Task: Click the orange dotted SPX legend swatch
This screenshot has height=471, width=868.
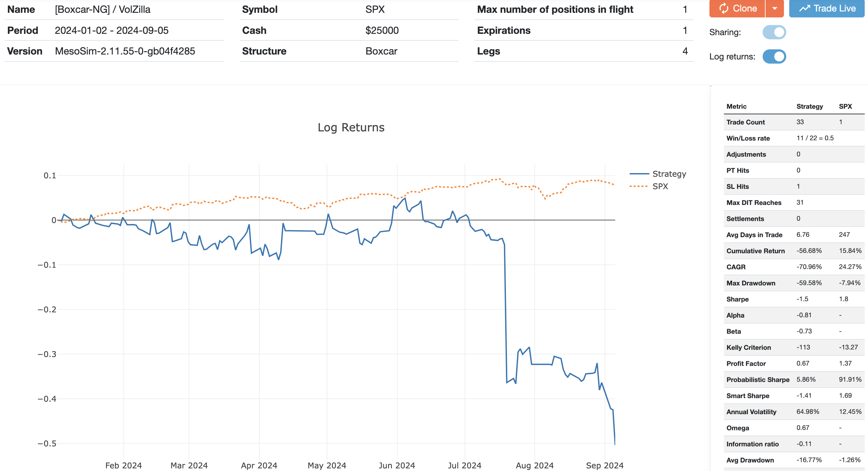Action: coord(639,186)
